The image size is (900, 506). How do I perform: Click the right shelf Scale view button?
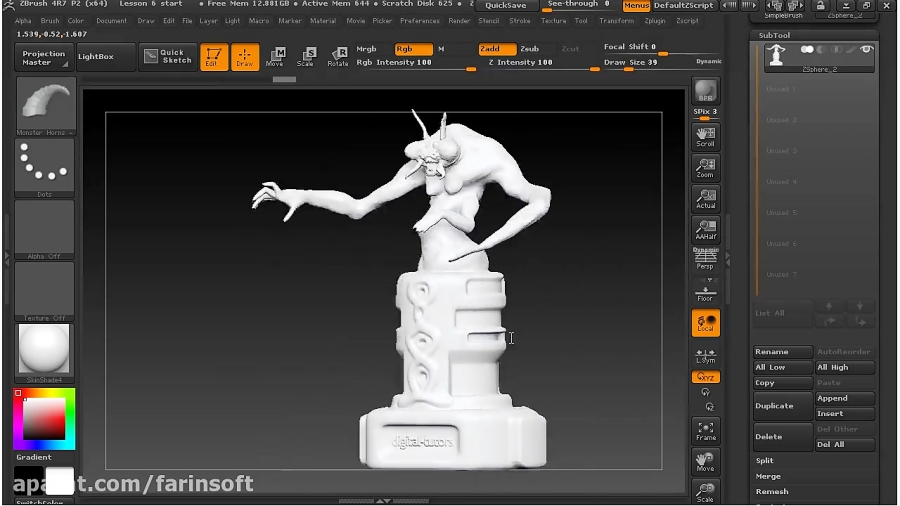point(705,492)
